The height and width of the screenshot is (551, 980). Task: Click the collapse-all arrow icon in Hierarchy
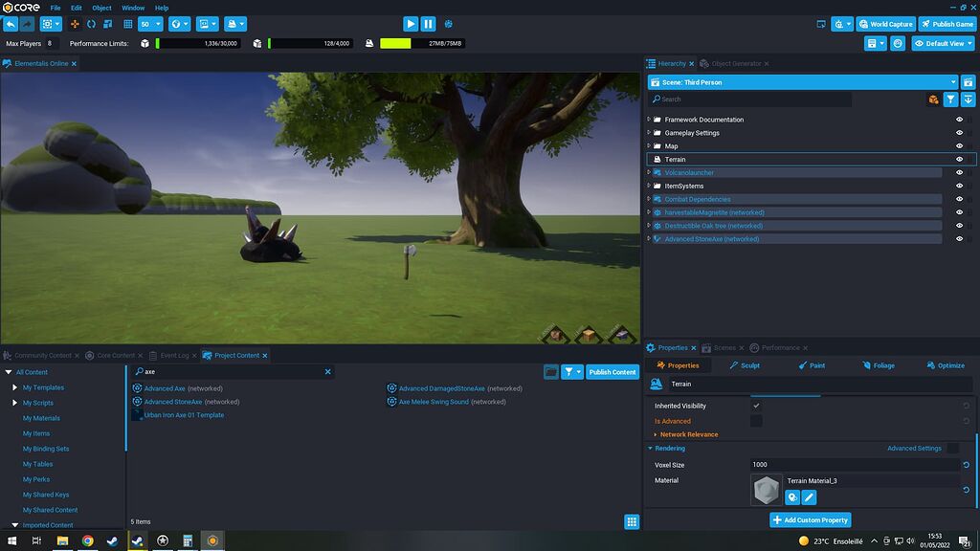969,99
